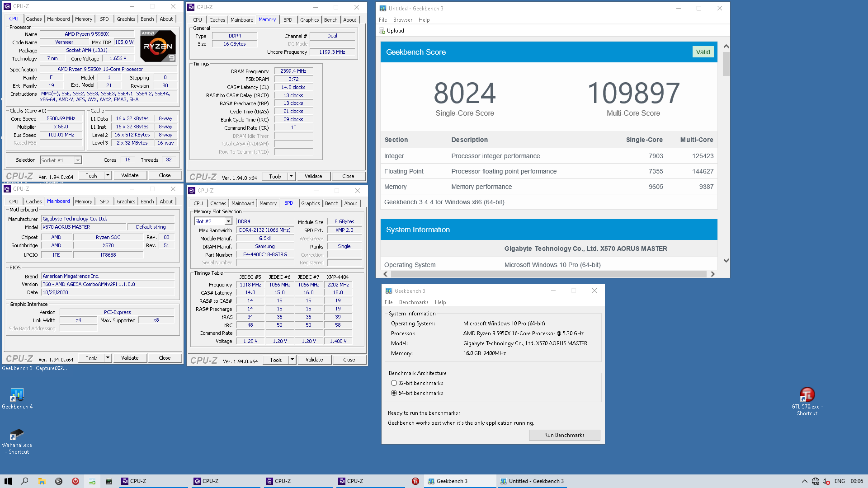Open the ENG language indicator
868x488 pixels.
coord(840,481)
